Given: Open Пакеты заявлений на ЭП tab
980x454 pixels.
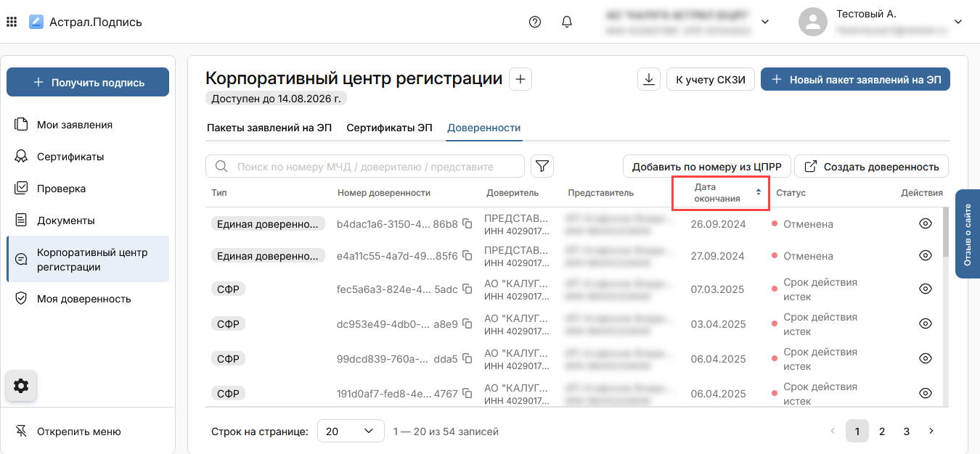Looking at the screenshot, I should pyautogui.click(x=269, y=128).
